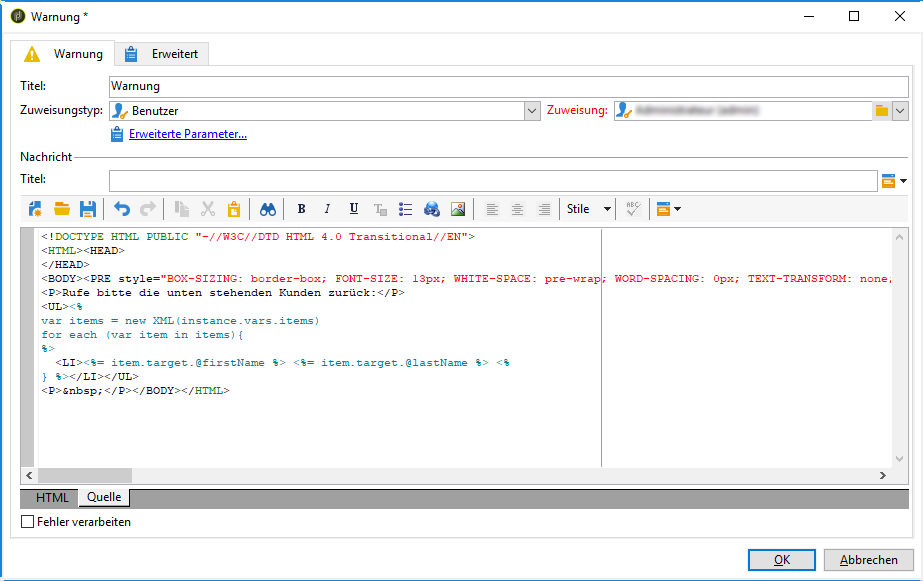This screenshot has width=923, height=581.
Task: Expand the Zuweisungstyp dropdown
Action: click(532, 111)
